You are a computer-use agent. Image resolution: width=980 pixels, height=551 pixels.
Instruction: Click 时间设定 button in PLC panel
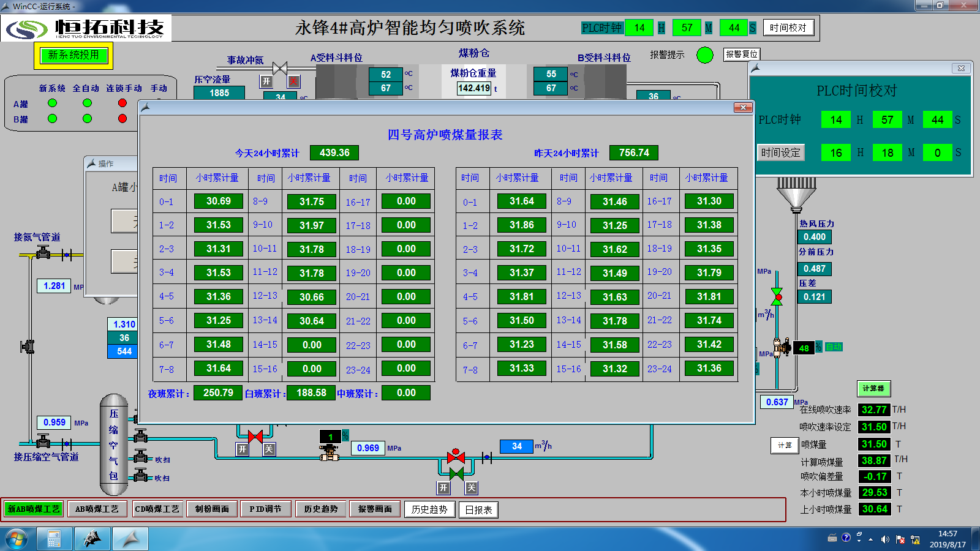click(780, 152)
